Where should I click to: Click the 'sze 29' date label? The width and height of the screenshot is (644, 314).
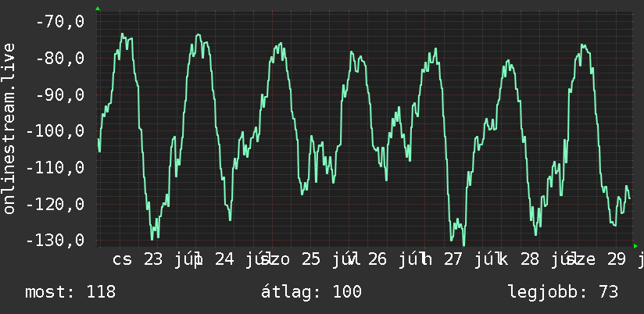point(595,260)
